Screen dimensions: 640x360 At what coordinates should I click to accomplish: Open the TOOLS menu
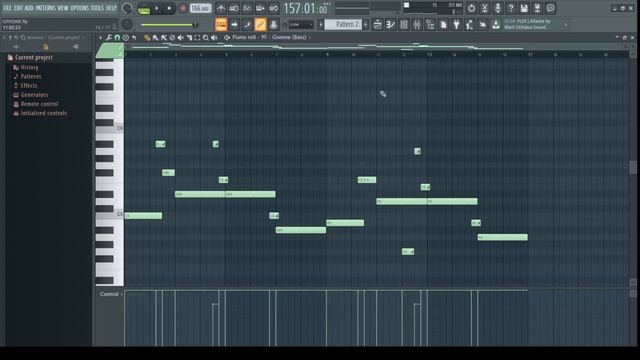pyautogui.click(x=97, y=8)
